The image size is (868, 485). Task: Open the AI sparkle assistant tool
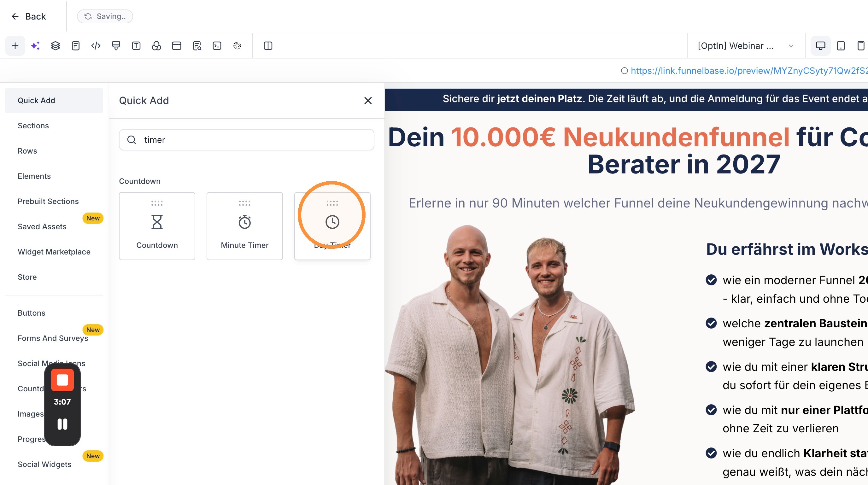click(35, 46)
